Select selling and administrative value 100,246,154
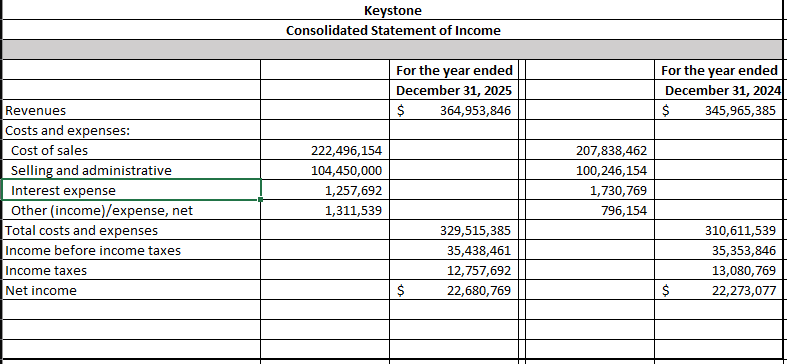 tap(590, 170)
